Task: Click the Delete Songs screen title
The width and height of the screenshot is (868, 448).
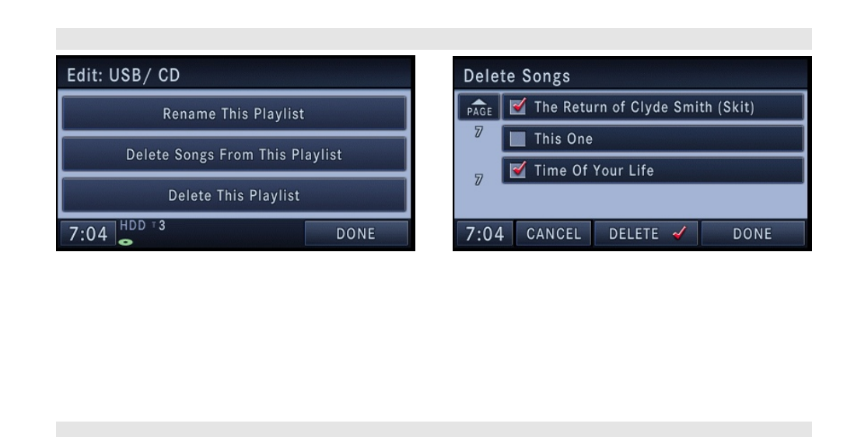Action: click(x=516, y=76)
